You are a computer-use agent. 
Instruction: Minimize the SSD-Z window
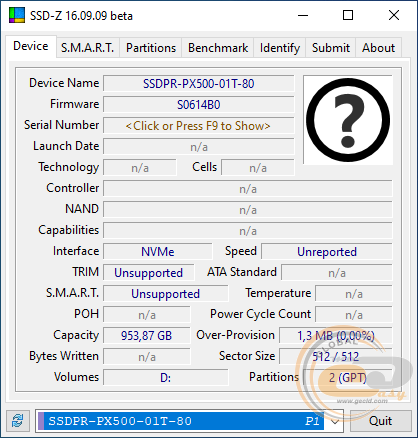[303, 15]
